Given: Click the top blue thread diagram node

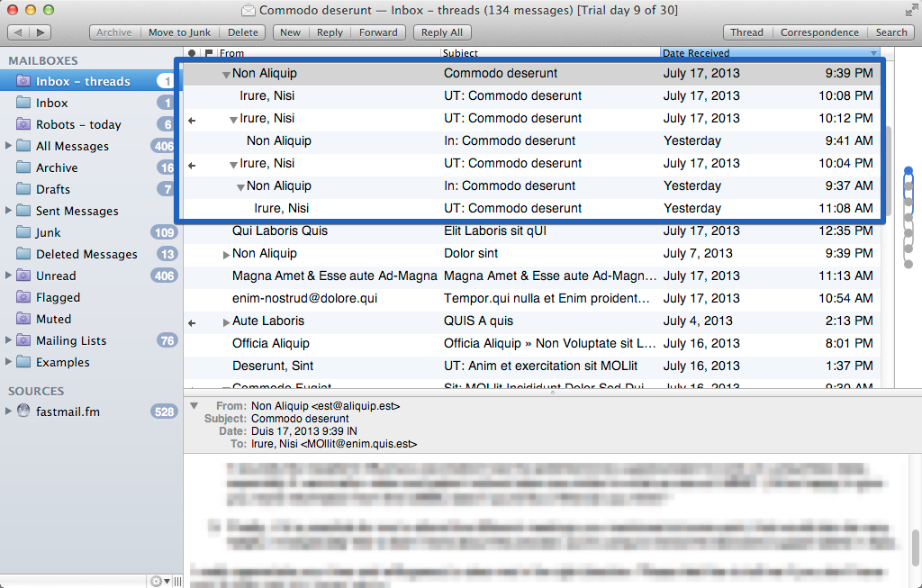Looking at the screenshot, I should [x=908, y=170].
